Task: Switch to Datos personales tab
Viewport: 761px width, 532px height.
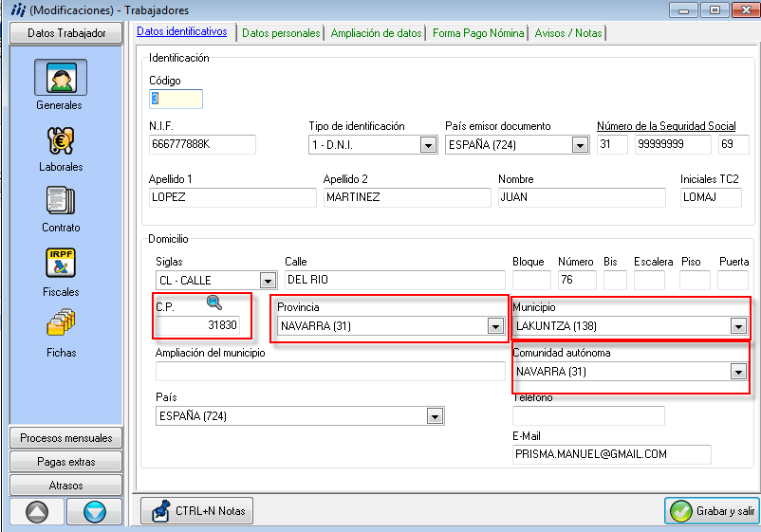Action: click(281, 33)
